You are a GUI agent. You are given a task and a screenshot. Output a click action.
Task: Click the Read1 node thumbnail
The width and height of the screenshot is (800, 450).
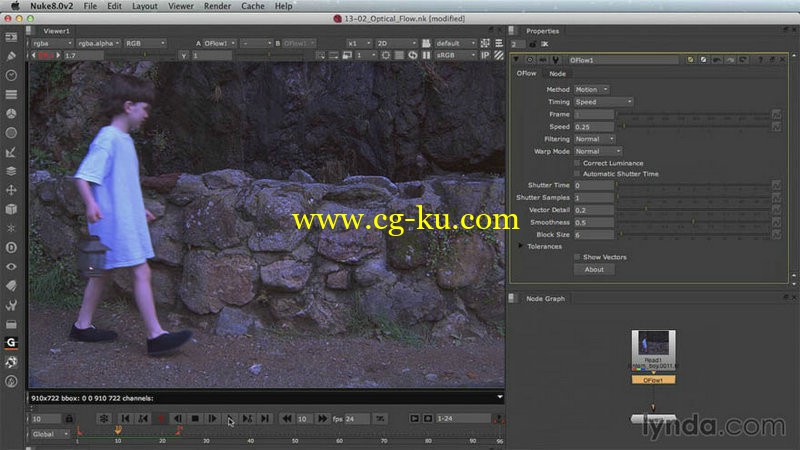pos(654,343)
